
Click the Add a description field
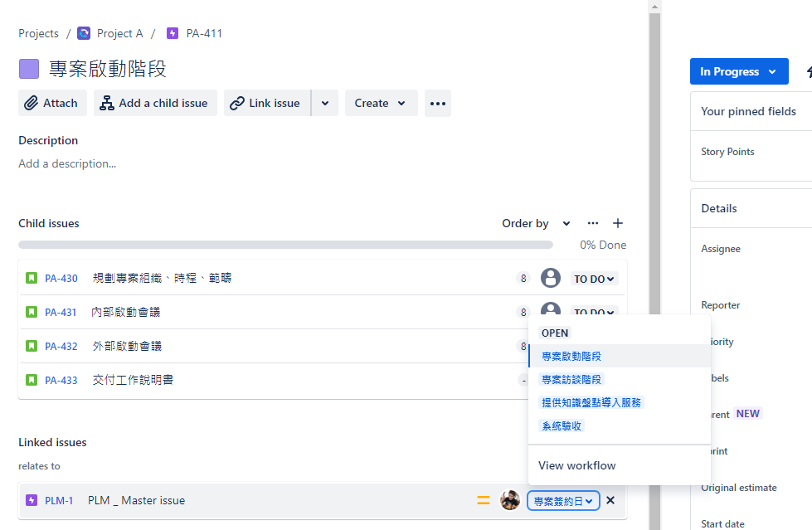(67, 163)
